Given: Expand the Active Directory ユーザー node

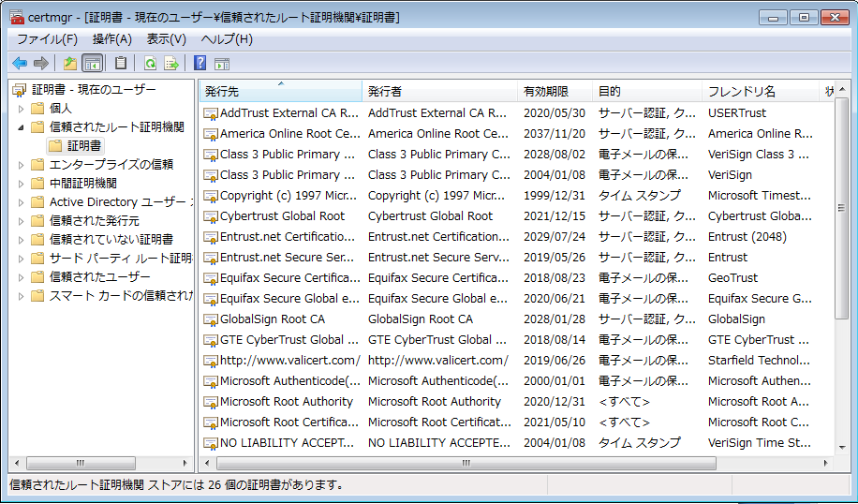Looking at the screenshot, I should (21, 202).
